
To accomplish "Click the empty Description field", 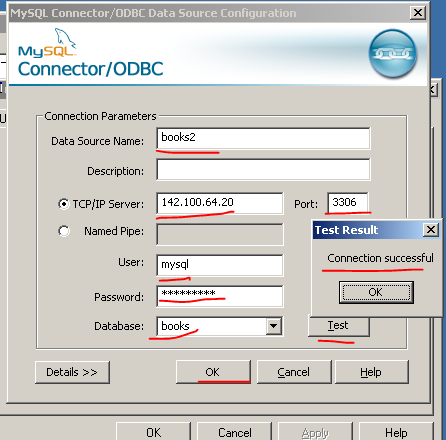I will click(263, 169).
